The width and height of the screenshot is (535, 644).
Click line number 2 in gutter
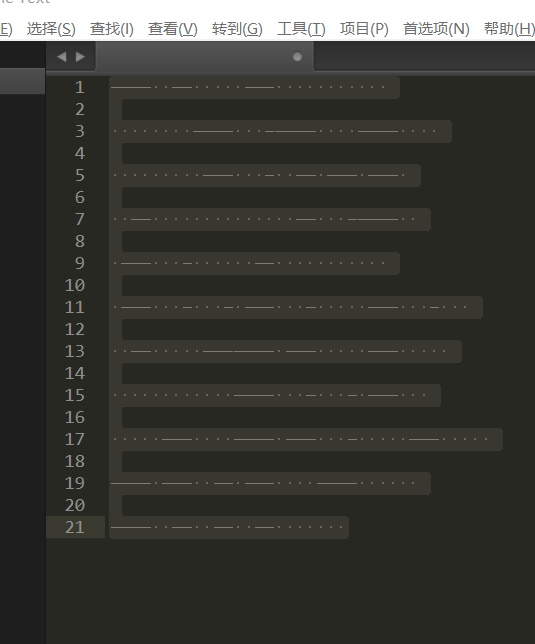(x=80, y=109)
